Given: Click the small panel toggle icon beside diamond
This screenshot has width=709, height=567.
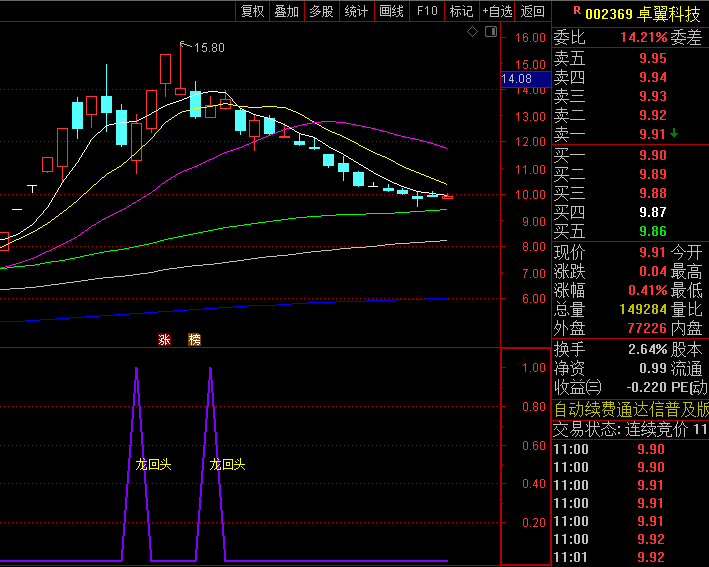Looking at the screenshot, I should click(x=490, y=32).
